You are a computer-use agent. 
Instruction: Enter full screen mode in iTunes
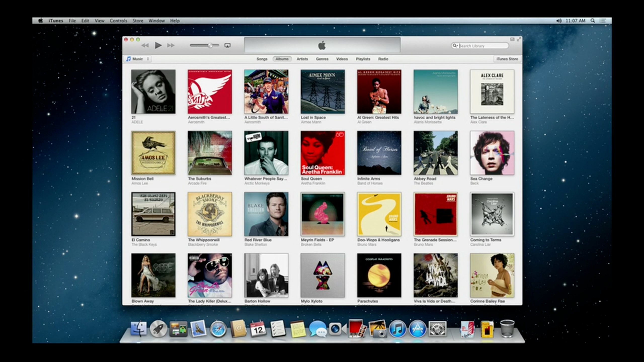[519, 39]
